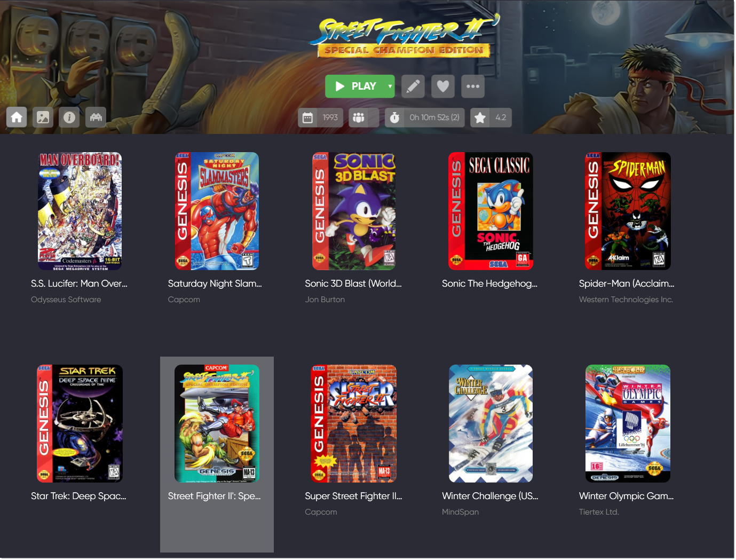The width and height of the screenshot is (736, 560).
Task: Click the Saturday Night Slam... title
Action: pos(215,283)
